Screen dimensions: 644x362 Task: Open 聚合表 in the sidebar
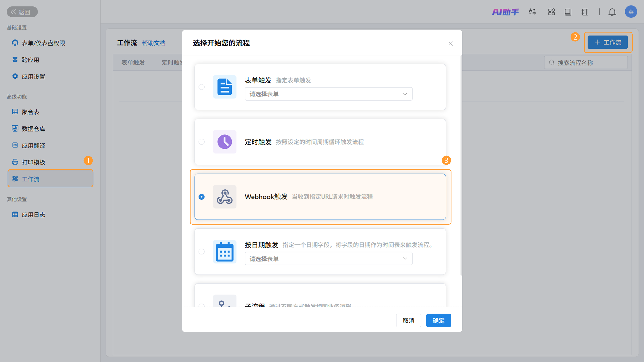[x=30, y=112]
